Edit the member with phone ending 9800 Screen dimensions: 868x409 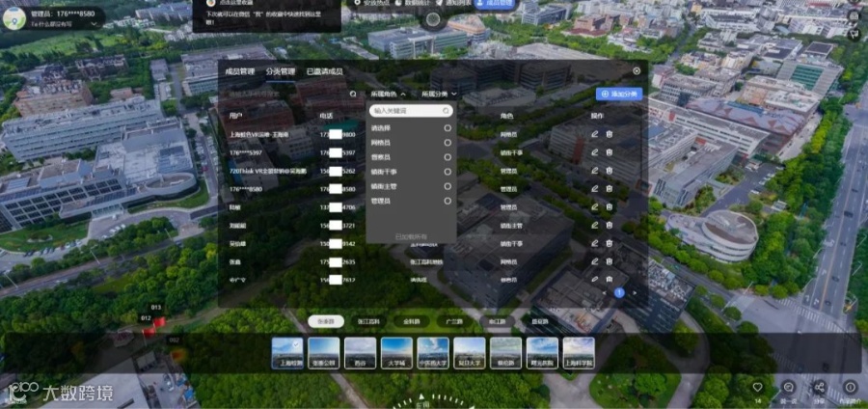(594, 134)
